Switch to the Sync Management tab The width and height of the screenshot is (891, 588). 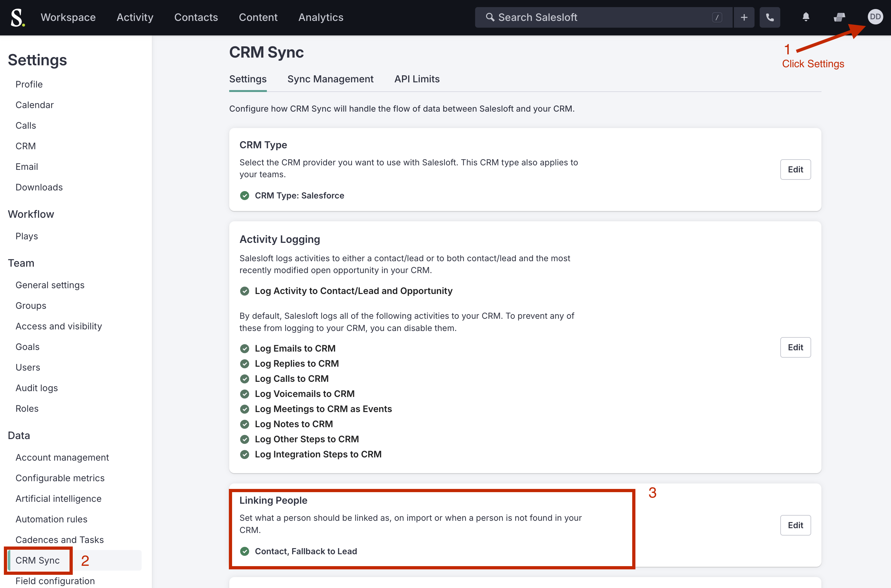pos(331,79)
